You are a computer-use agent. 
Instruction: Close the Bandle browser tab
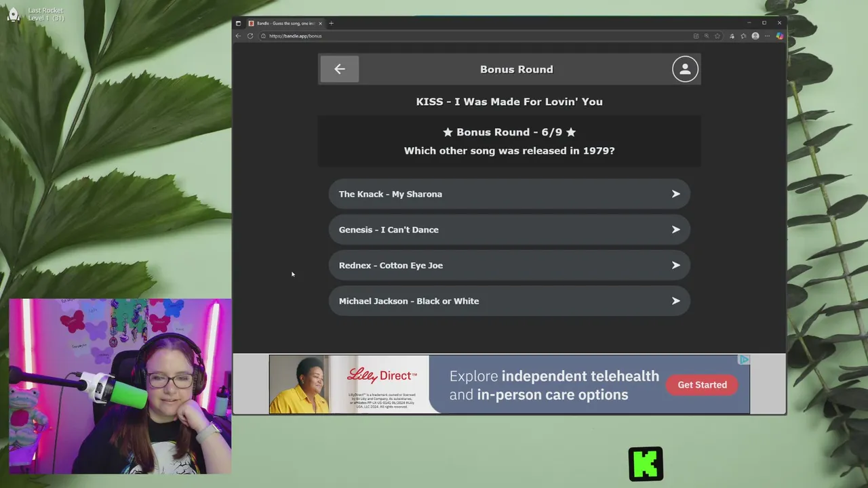(x=321, y=23)
